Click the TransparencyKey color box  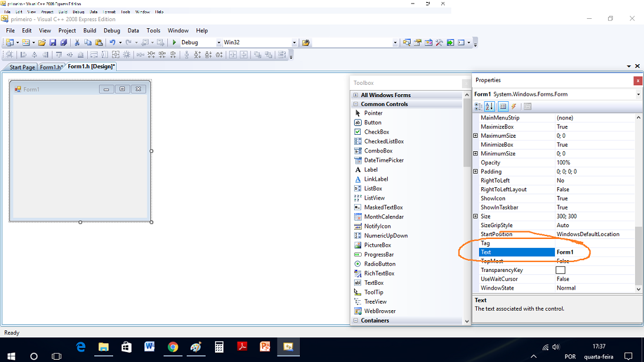(x=560, y=270)
